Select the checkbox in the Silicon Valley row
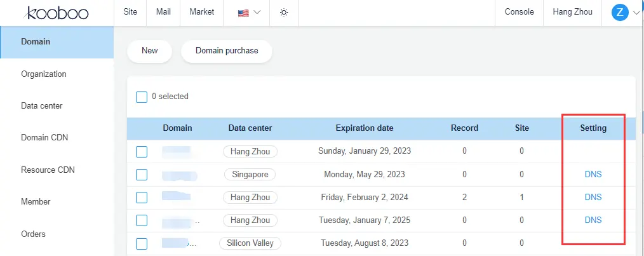 pyautogui.click(x=142, y=243)
